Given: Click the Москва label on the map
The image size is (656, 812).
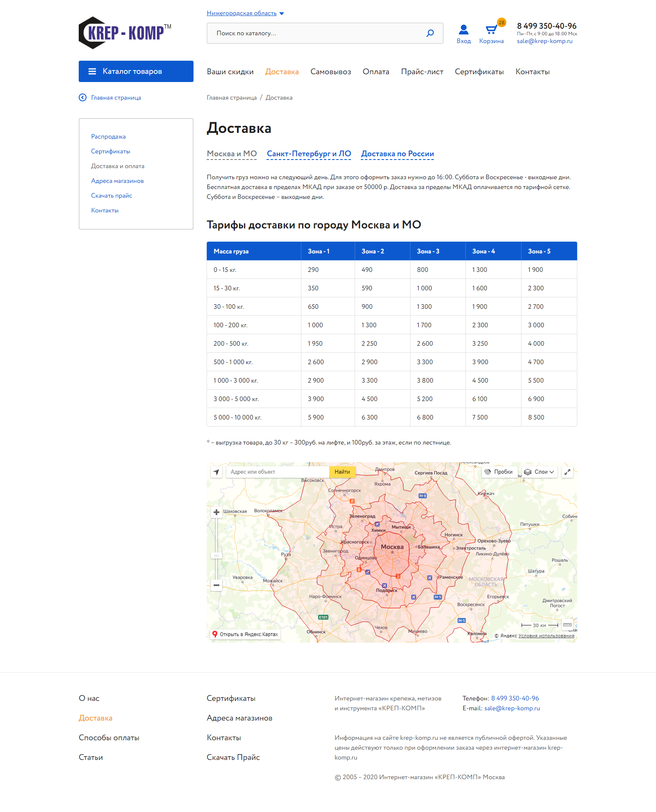Looking at the screenshot, I should point(392,547).
